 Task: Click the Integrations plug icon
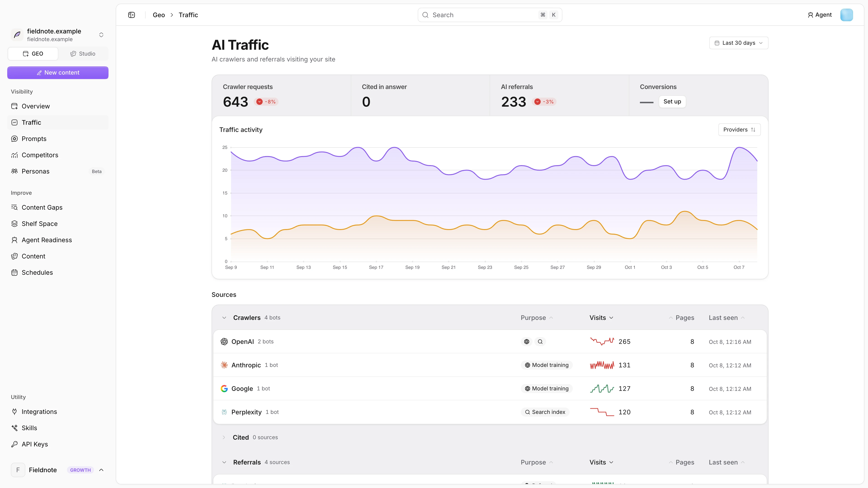pos(14,412)
